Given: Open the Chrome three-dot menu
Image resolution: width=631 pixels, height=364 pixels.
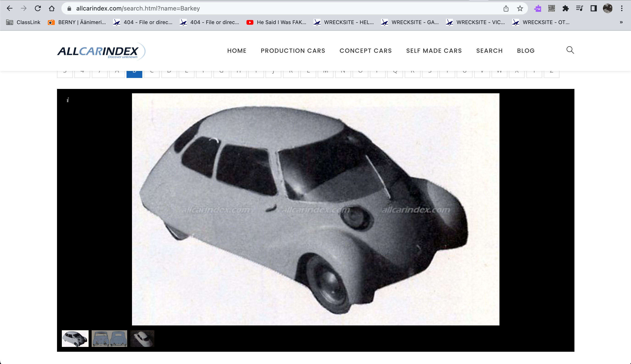Looking at the screenshot, I should coord(622,9).
